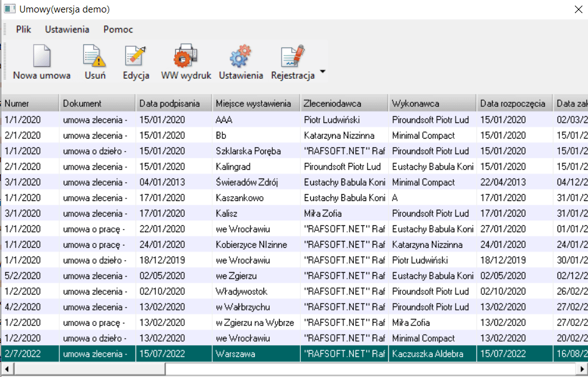Click the Usuń delete icon
588x377 pixels.
[x=95, y=56]
